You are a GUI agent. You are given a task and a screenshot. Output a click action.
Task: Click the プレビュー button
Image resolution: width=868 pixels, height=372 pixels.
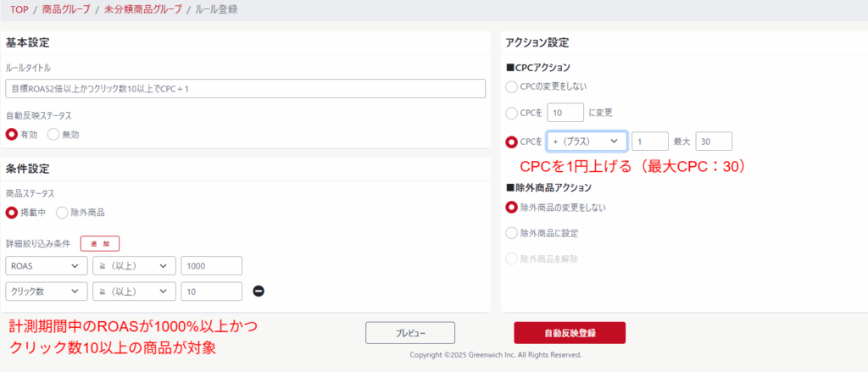click(410, 333)
